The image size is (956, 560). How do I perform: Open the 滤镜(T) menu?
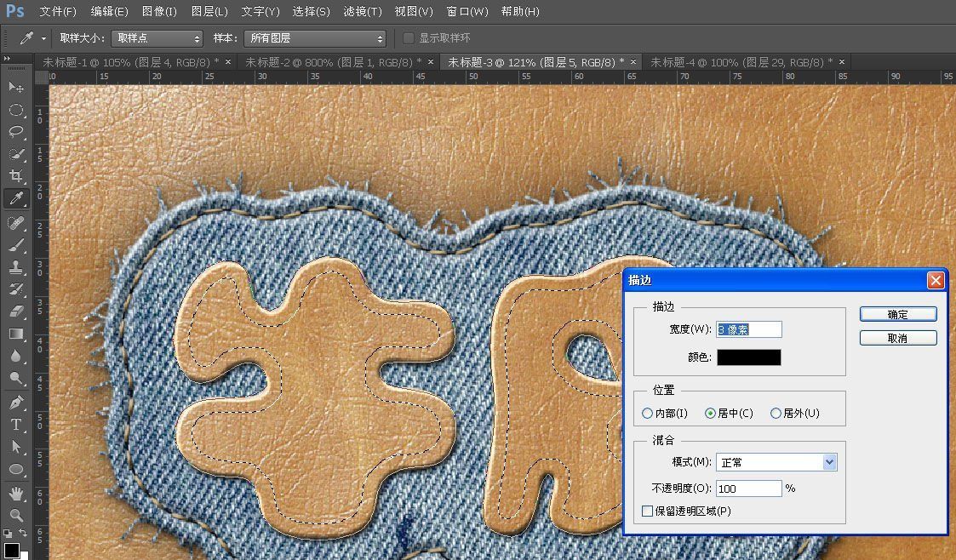coord(362,11)
